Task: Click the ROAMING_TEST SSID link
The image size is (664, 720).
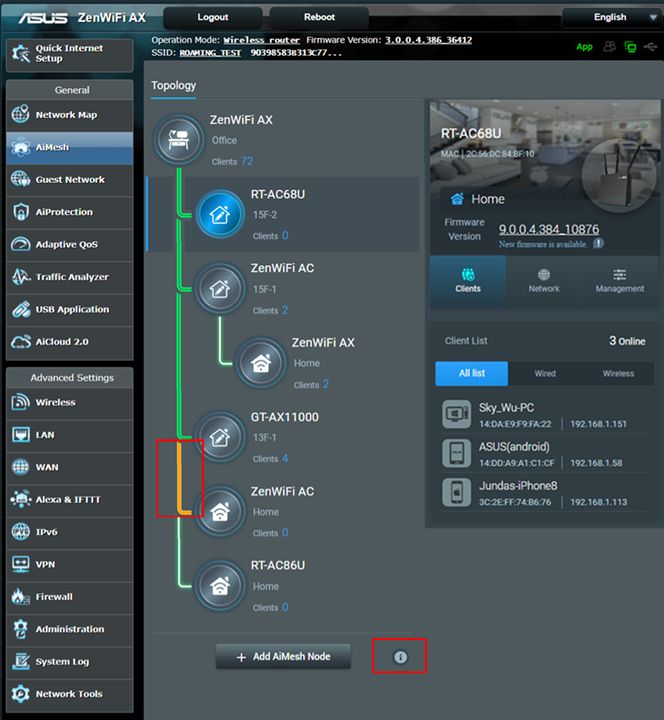Action: coord(210,53)
